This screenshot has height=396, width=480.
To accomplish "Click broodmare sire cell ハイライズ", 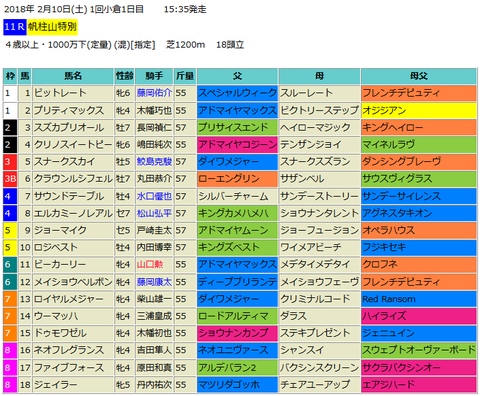I will (419, 316).
